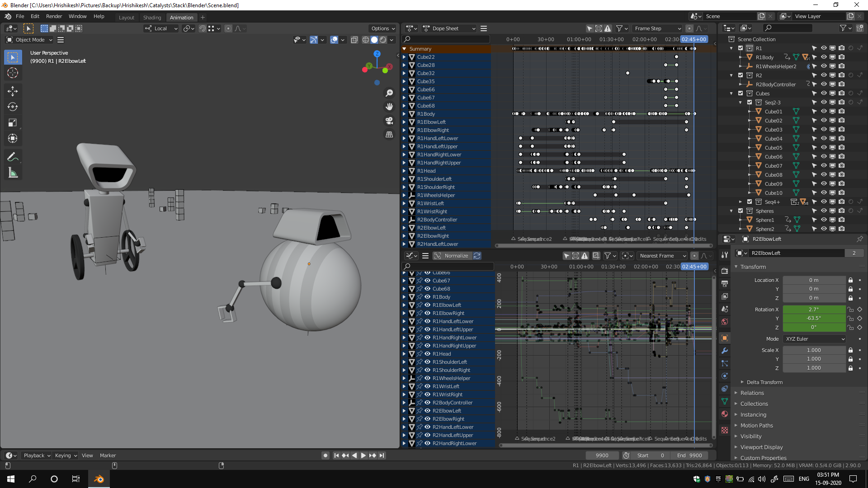Open the Keying popover
The height and width of the screenshot is (488, 868).
point(66,455)
